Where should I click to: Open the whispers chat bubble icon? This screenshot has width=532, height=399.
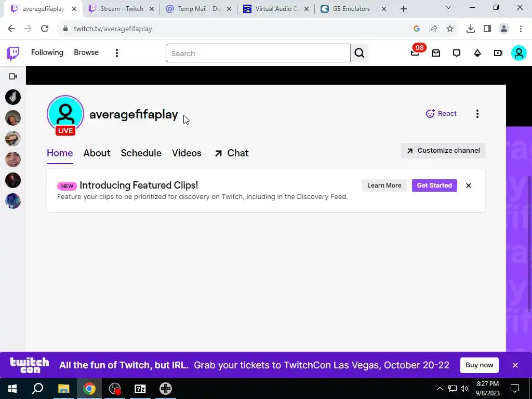(x=457, y=53)
